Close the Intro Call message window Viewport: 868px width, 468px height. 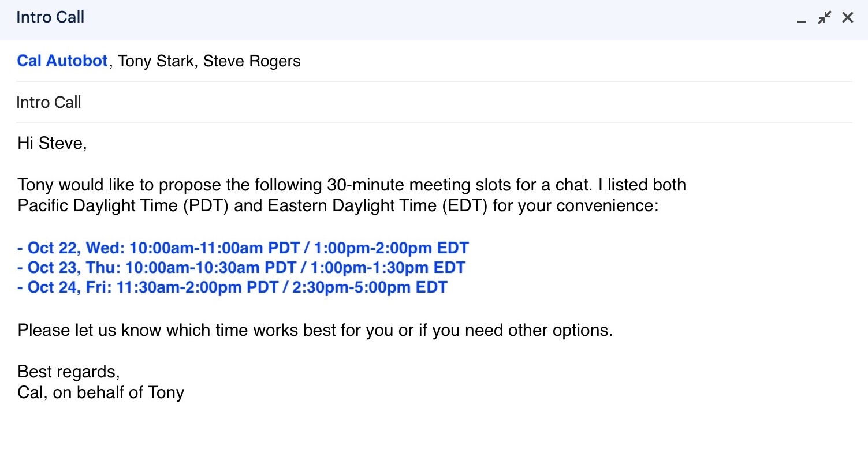click(x=847, y=17)
